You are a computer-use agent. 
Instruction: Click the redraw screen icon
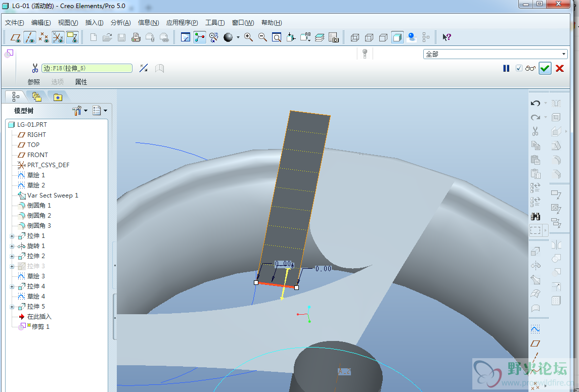pos(186,37)
